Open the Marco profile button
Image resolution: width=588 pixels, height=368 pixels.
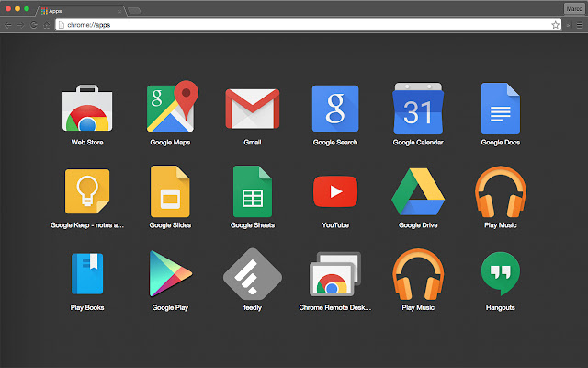[574, 8]
